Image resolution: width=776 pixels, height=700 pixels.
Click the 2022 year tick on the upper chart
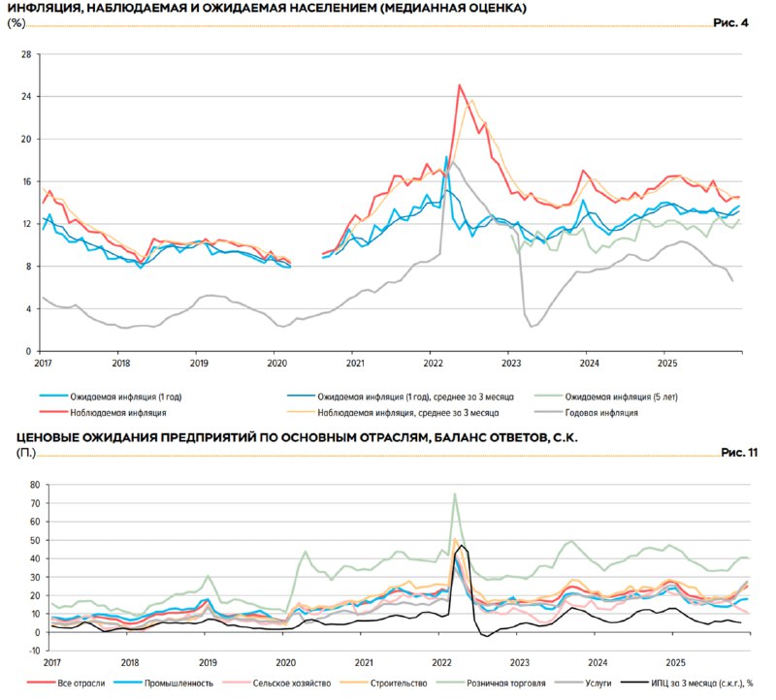(x=433, y=363)
